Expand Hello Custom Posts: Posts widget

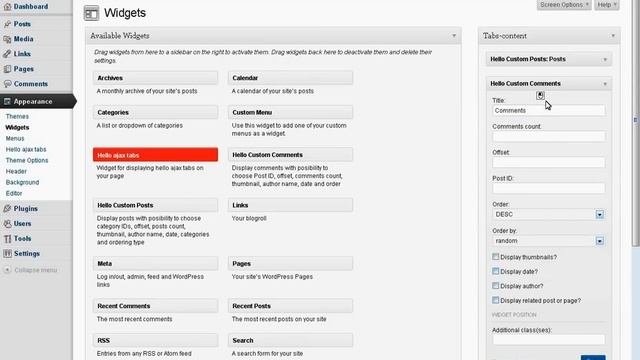point(605,60)
